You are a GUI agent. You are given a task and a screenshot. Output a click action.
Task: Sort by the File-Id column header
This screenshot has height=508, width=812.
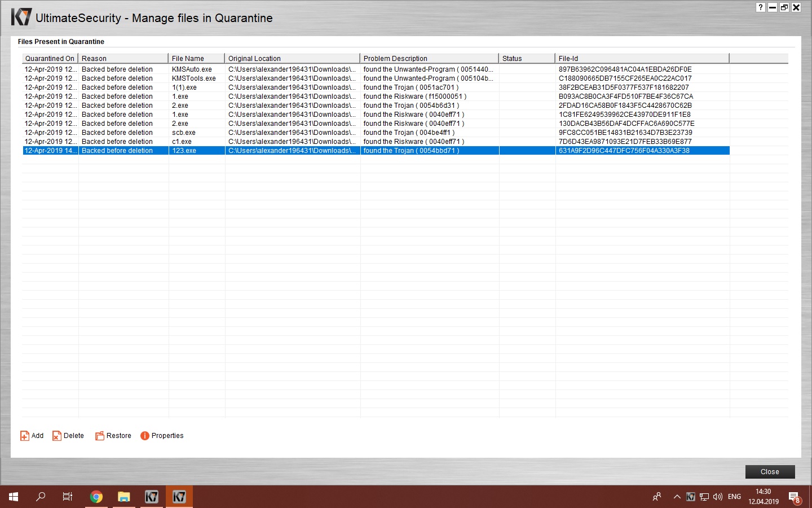point(642,58)
